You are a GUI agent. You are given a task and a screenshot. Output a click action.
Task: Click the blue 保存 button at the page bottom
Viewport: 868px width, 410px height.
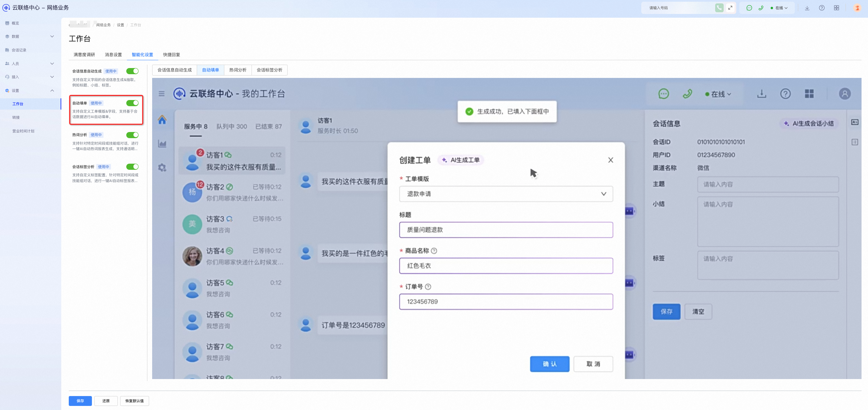[x=80, y=401]
